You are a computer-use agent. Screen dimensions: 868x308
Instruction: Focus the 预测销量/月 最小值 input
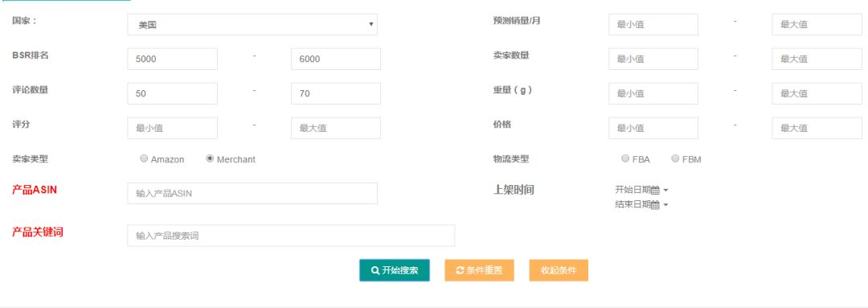tap(653, 24)
